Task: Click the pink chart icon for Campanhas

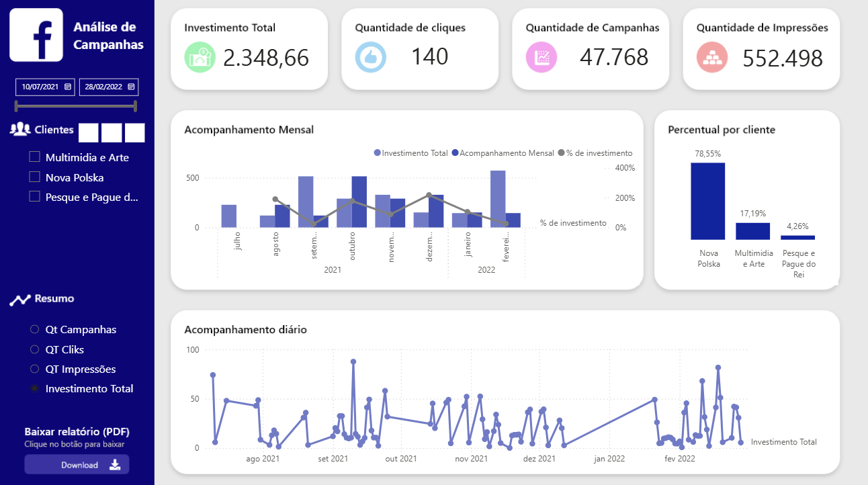Action: pyautogui.click(x=541, y=58)
